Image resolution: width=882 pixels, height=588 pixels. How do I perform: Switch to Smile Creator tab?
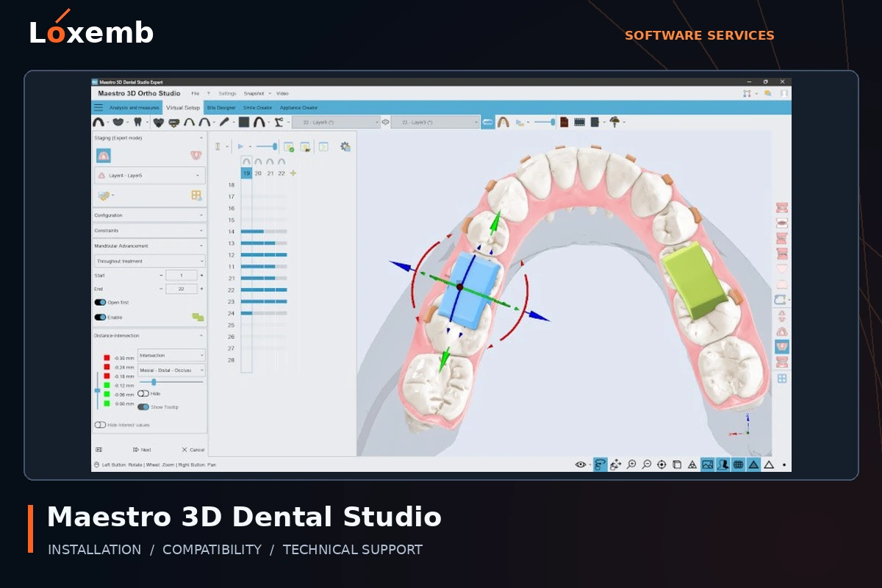click(x=257, y=107)
